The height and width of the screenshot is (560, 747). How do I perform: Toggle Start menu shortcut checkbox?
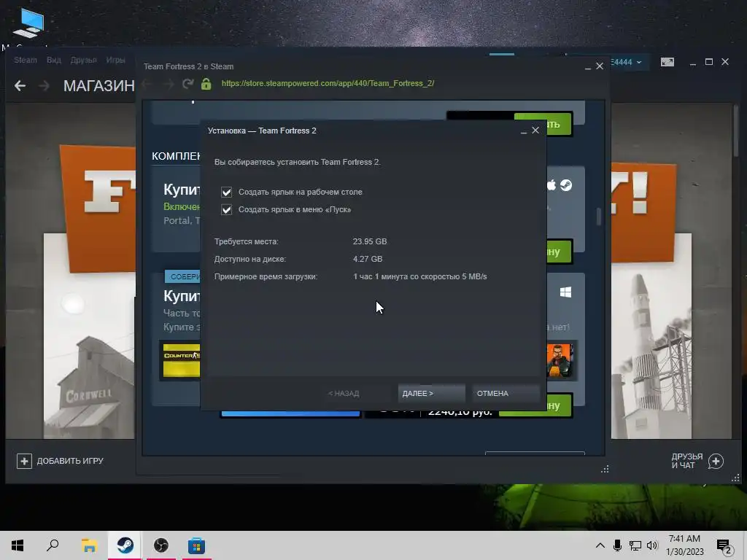click(226, 209)
